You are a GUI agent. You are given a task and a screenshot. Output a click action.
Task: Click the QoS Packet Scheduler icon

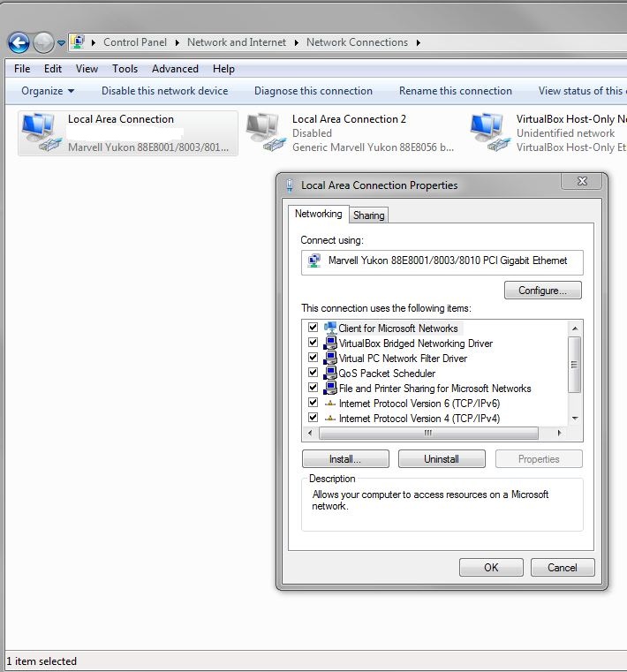(x=330, y=373)
